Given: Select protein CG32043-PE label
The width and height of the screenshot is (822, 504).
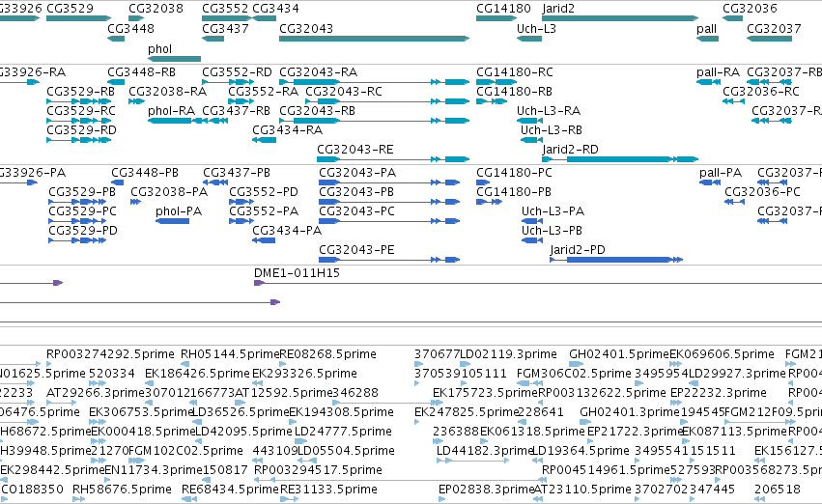Looking at the screenshot, I should coord(356,250).
